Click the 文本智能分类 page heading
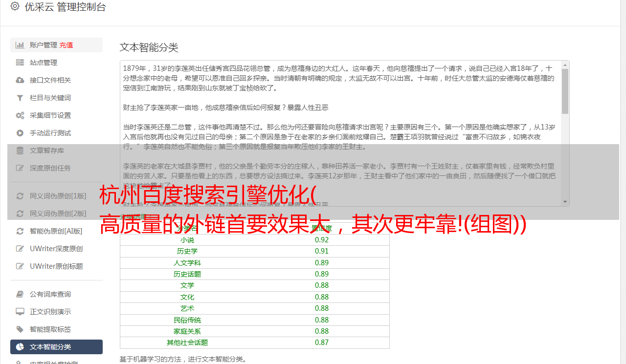The width and height of the screenshot is (626, 364). pyautogui.click(x=149, y=47)
